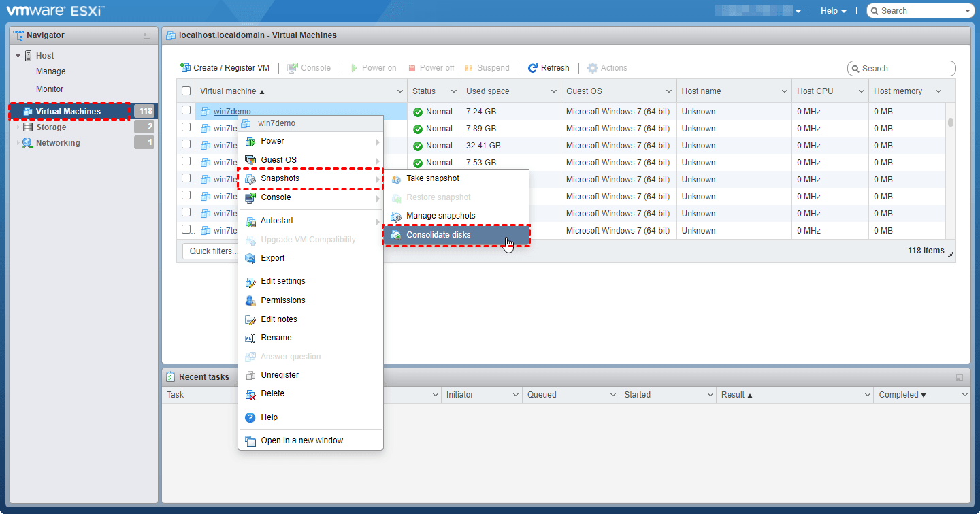Click the Recent tasks panel minimize icon
Screen dimensions: 980x514
(960, 377)
